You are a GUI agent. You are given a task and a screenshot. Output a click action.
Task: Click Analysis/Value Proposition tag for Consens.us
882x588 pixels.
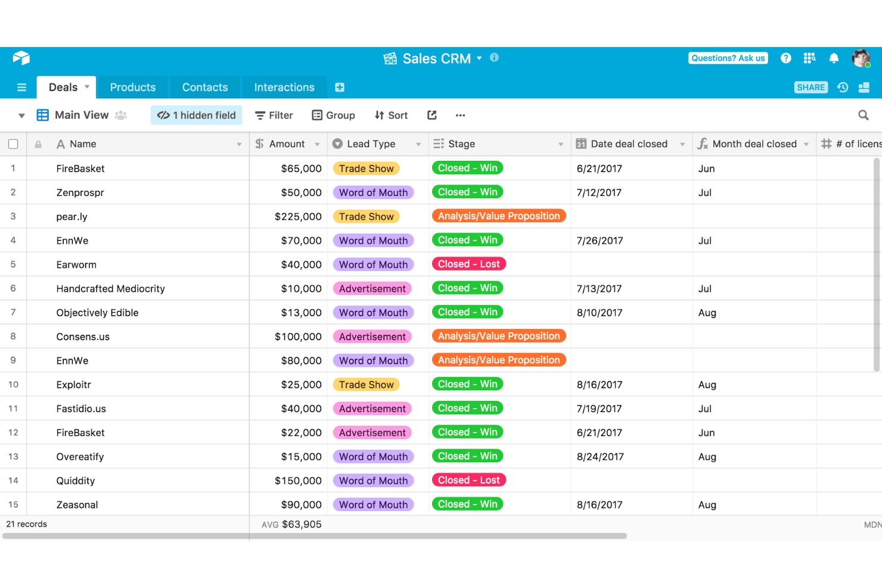tap(499, 336)
